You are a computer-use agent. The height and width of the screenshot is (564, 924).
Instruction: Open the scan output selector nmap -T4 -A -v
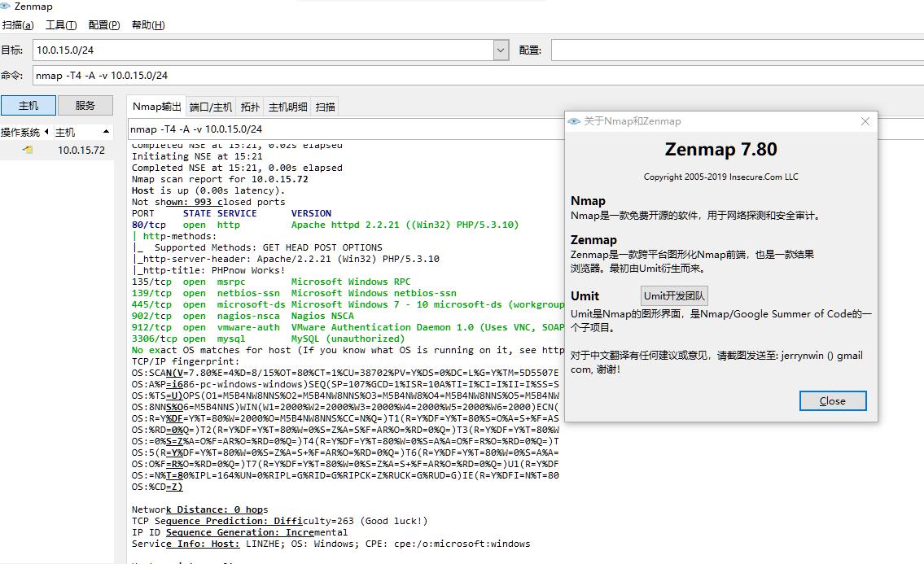346,129
